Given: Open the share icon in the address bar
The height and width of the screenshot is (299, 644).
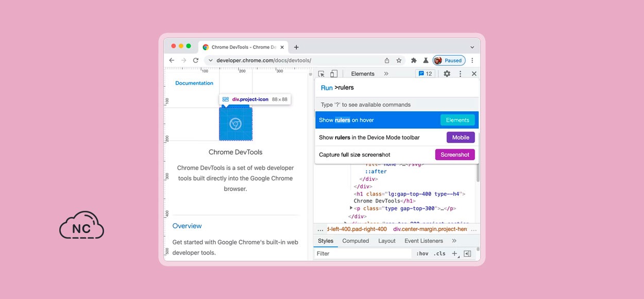Looking at the screenshot, I should (387, 60).
